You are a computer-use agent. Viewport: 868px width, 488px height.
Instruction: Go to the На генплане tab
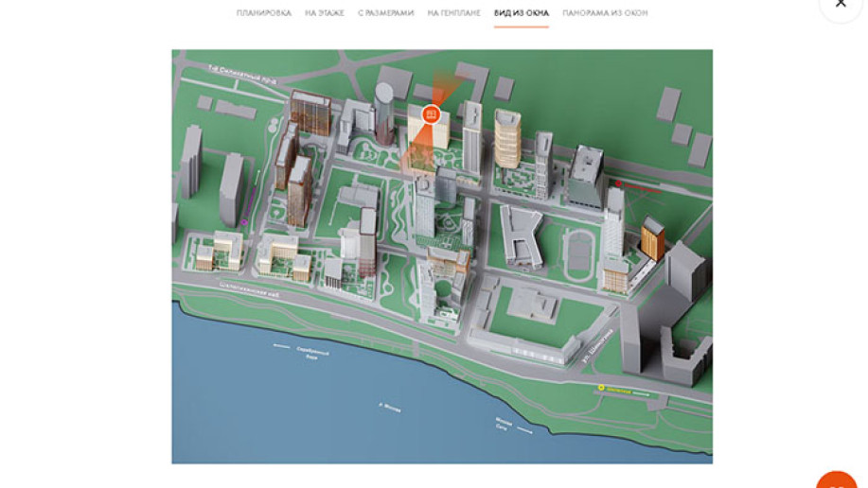click(x=453, y=13)
